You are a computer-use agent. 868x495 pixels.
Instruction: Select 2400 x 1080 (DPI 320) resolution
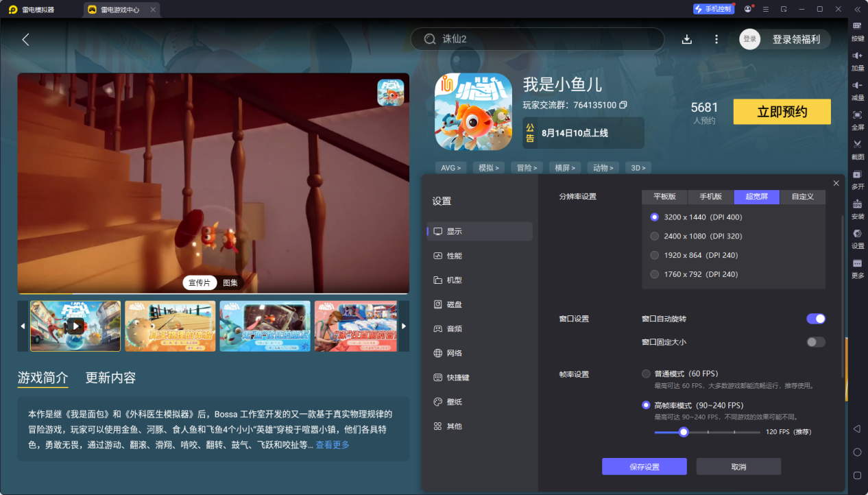[654, 236]
